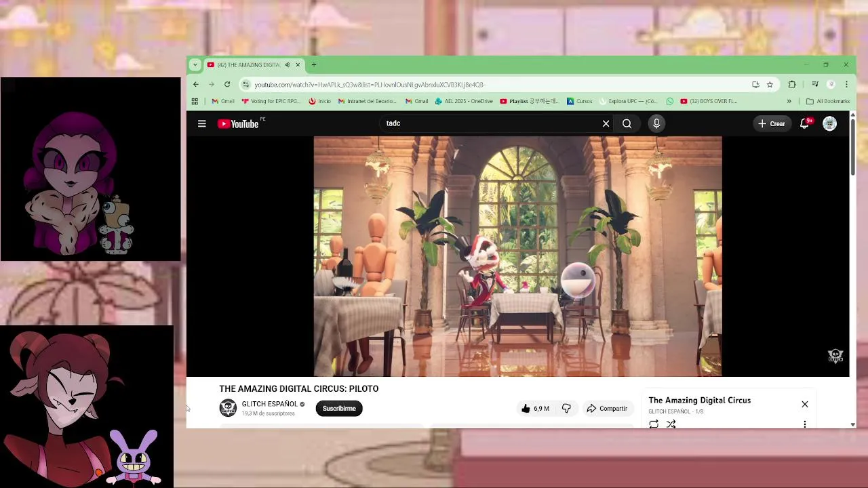Image resolution: width=868 pixels, height=488 pixels.
Task: Open the Playlist bookmark
Action: tap(529, 102)
